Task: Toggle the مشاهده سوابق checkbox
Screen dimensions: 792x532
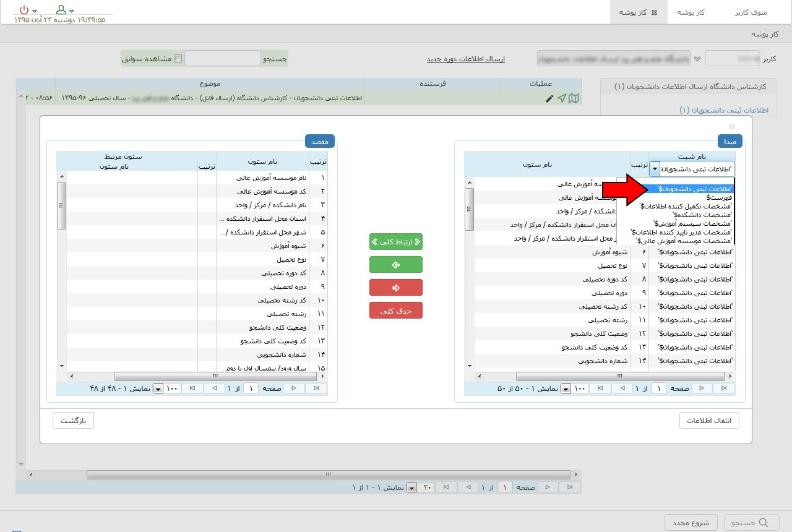Action: [x=178, y=59]
